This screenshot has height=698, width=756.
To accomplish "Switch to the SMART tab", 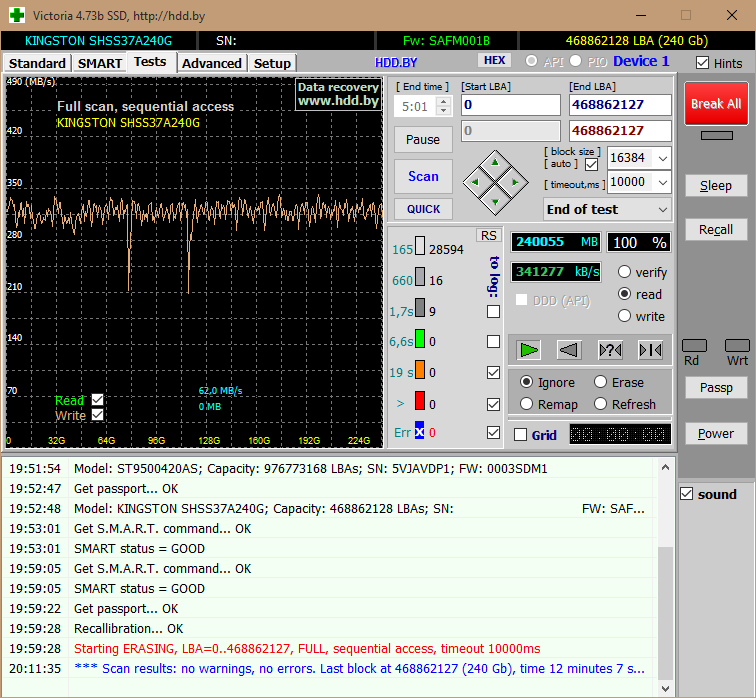I will pos(100,63).
